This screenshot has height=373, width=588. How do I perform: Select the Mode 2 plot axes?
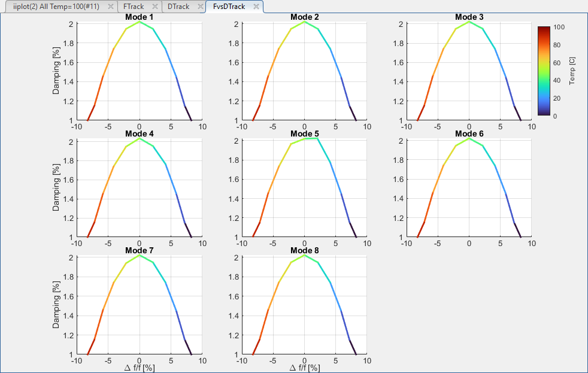pyautogui.click(x=304, y=72)
